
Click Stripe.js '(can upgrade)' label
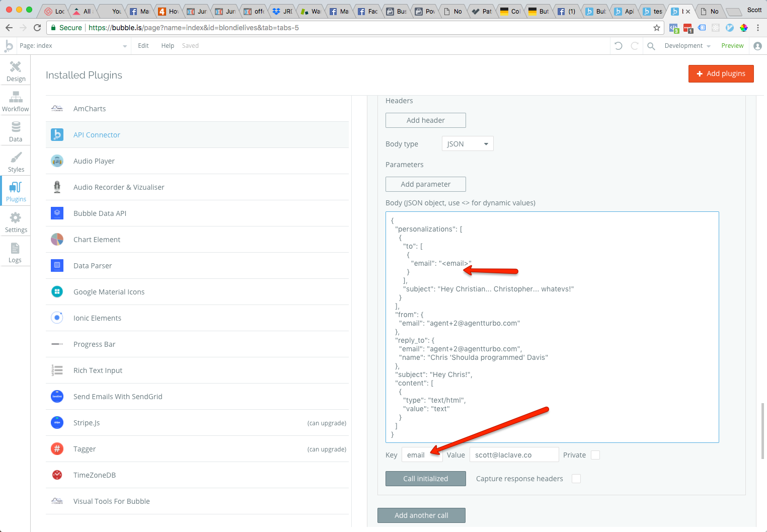327,423
